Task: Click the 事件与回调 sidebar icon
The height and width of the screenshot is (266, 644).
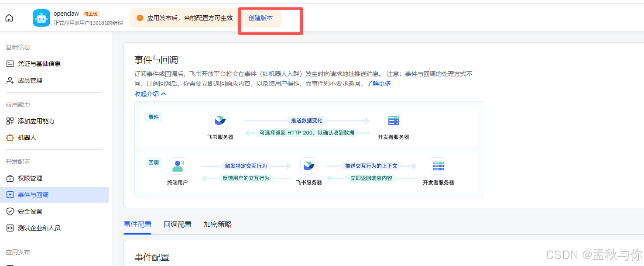Action: tap(10, 194)
